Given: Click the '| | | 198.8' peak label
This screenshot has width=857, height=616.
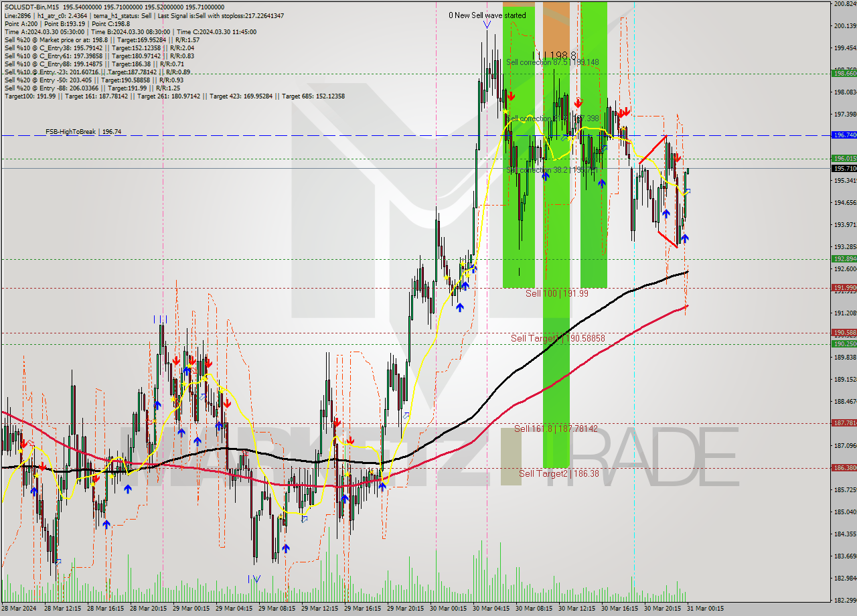Looking at the screenshot, I should (554, 56).
